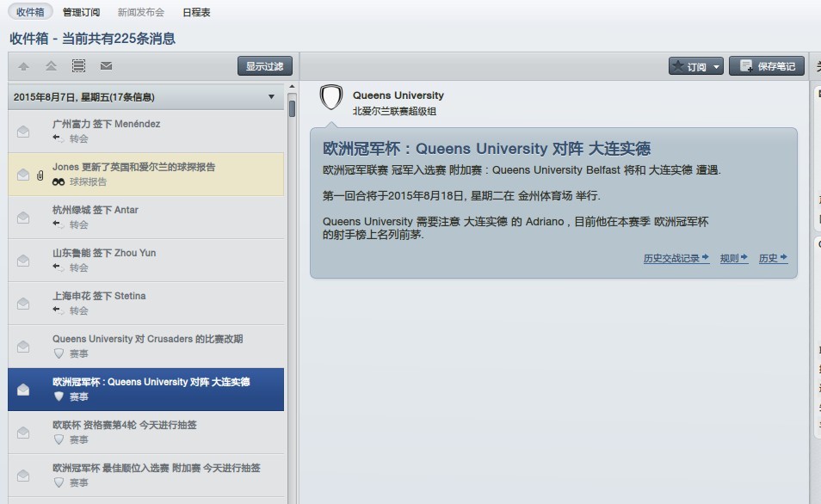The image size is (821, 504).
Task: Click transfer arrows icon under 山东鲁能 签下 Zhou Yun
Action: tap(59, 267)
